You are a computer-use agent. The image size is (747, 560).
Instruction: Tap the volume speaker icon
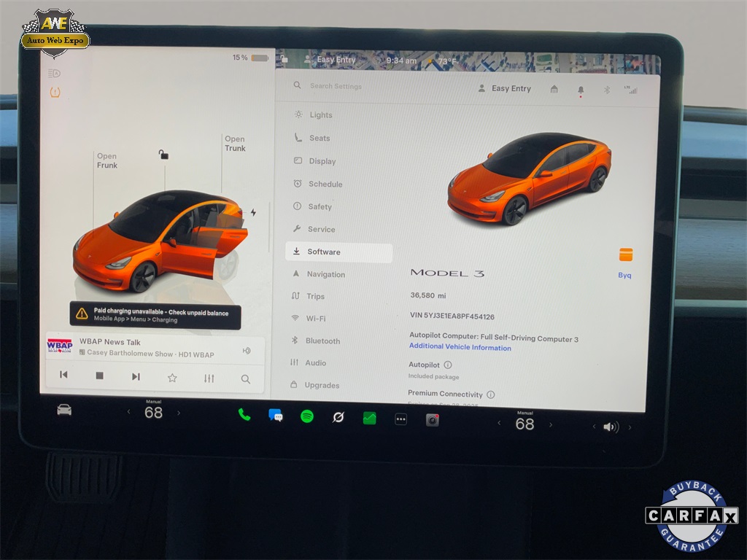(x=611, y=427)
